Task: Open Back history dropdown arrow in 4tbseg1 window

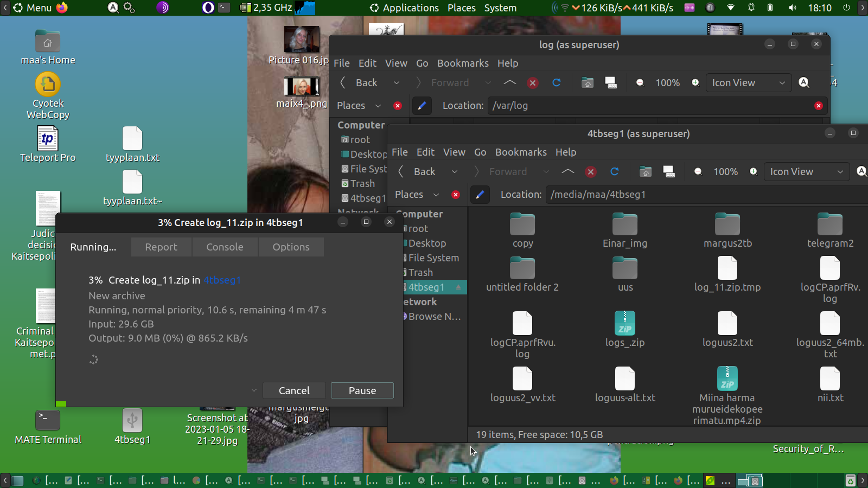Action: click(x=455, y=172)
